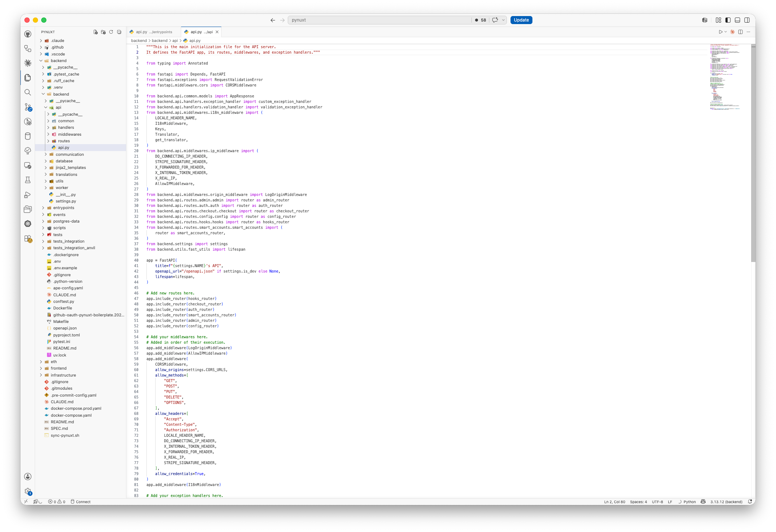Open the editor more actions ellipsis
Screen dimensions: 776x532
(748, 32)
